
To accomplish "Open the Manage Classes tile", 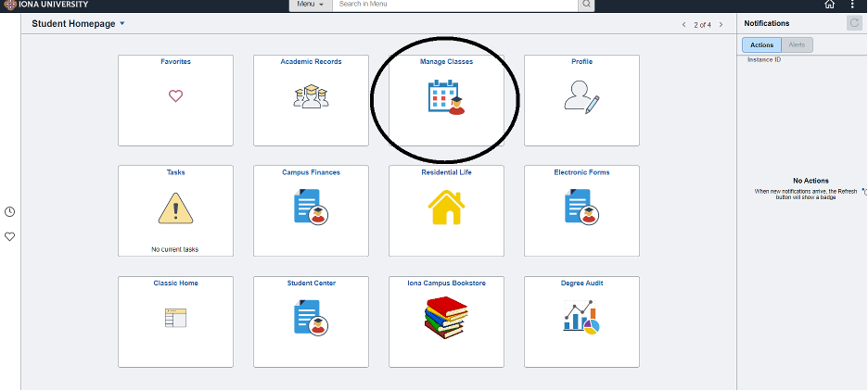I will 446,99.
